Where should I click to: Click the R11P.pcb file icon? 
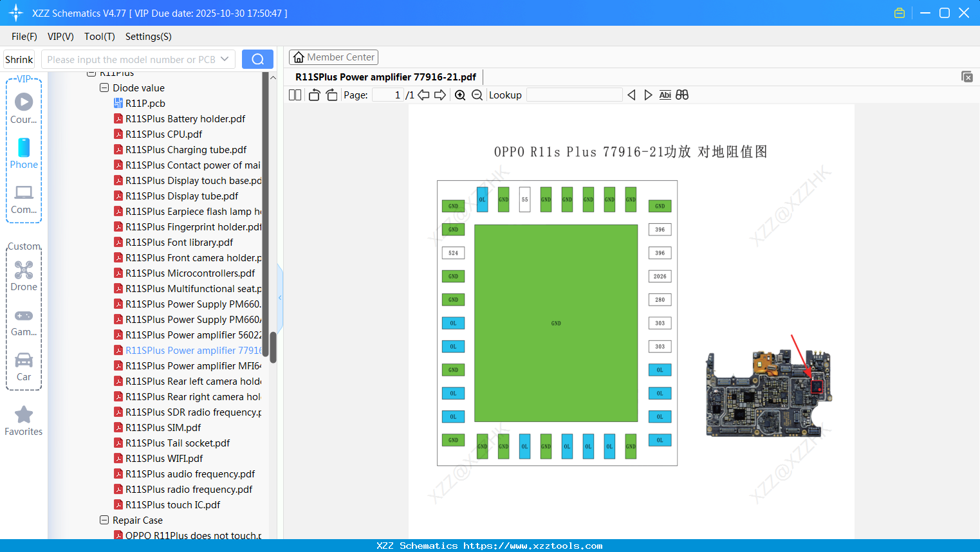pyautogui.click(x=118, y=103)
